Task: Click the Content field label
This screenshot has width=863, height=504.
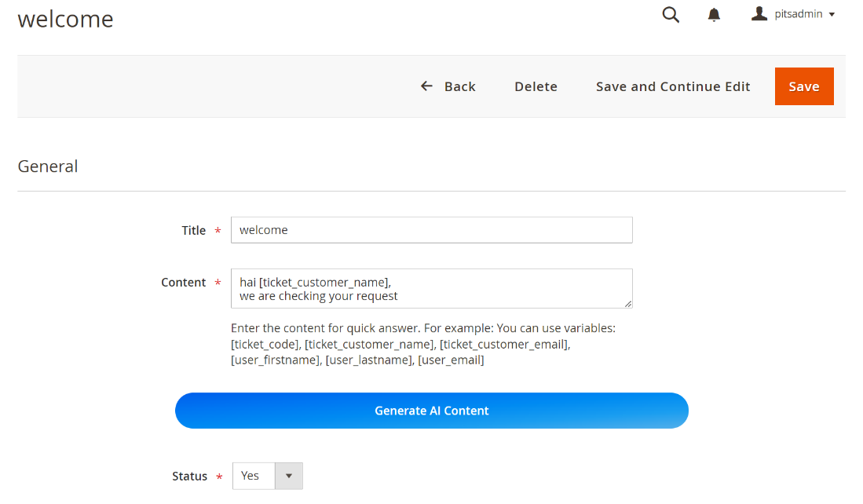Action: 183,283
